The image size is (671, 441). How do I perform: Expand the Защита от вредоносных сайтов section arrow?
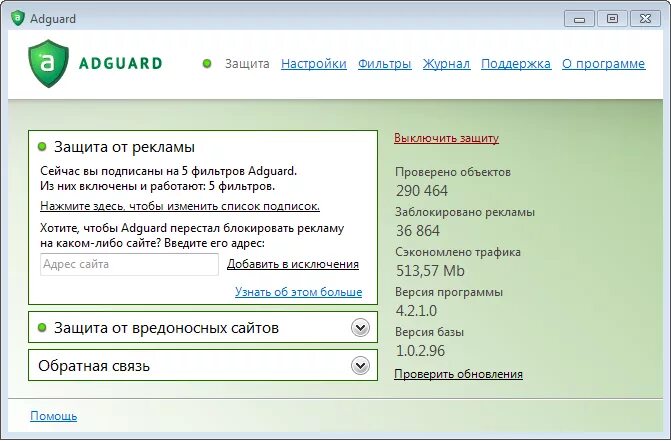pyautogui.click(x=360, y=328)
